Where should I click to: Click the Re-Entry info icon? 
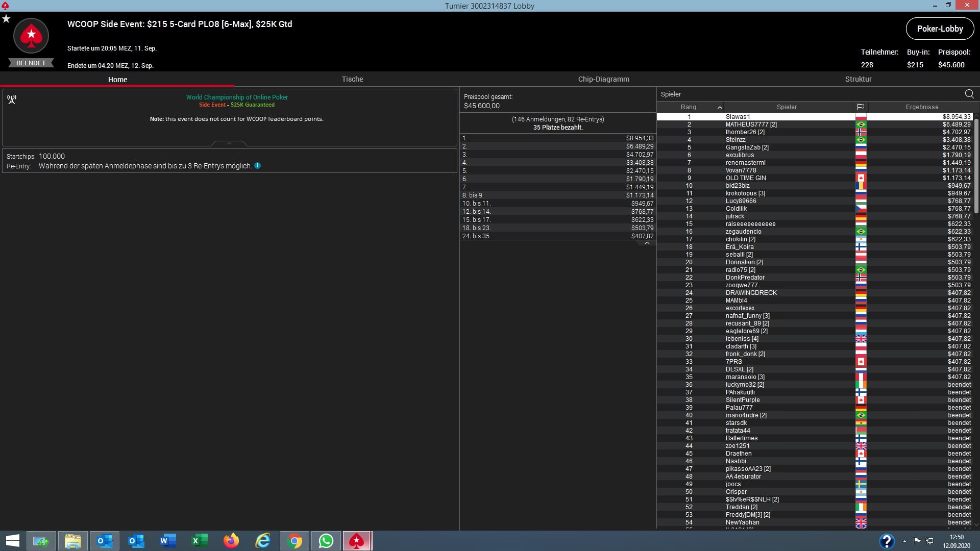[x=258, y=166]
